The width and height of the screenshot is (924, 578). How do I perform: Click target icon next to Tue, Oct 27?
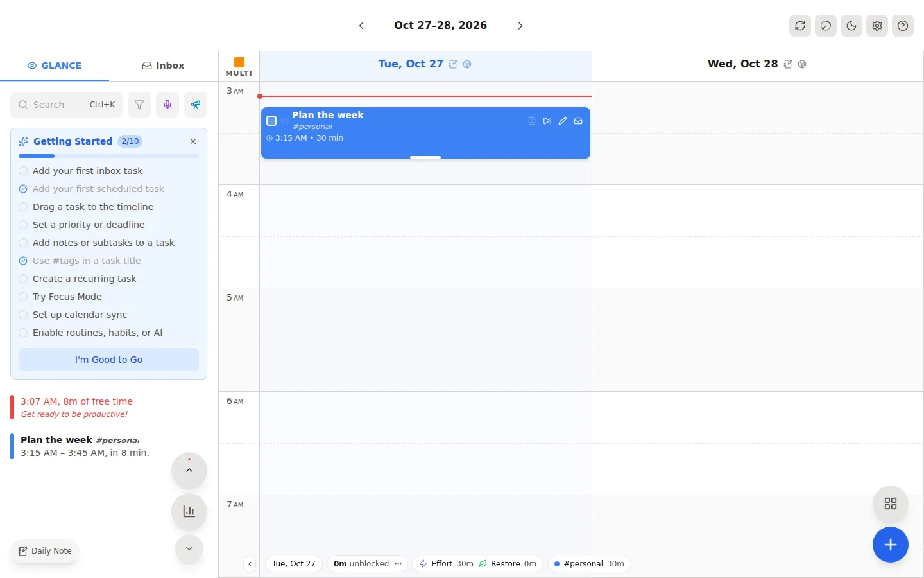467,64
